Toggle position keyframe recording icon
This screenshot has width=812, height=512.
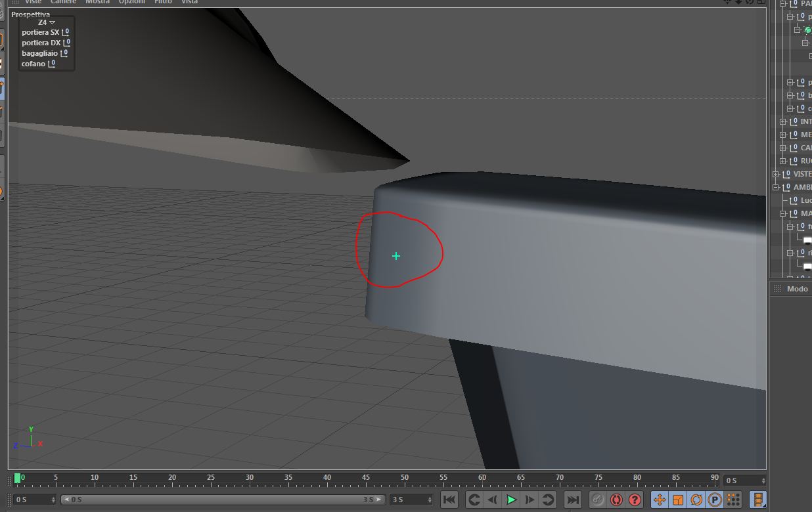tap(659, 500)
